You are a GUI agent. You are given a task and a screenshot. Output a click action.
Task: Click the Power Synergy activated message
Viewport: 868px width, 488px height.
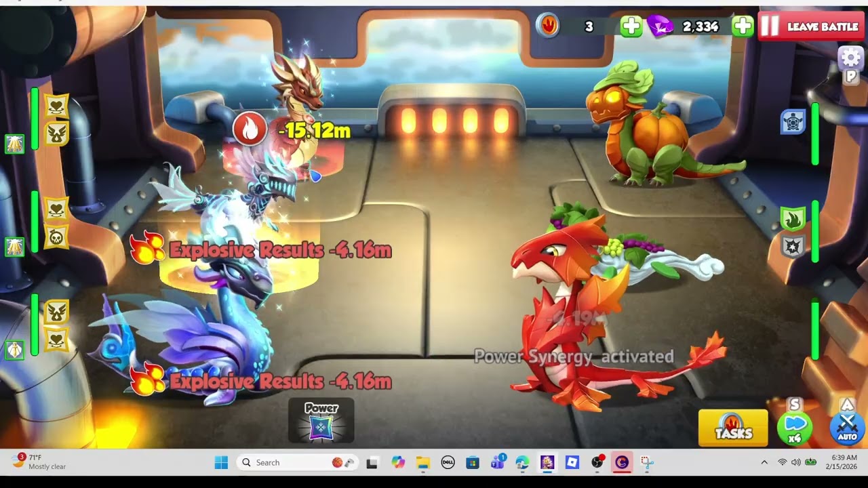(574, 357)
